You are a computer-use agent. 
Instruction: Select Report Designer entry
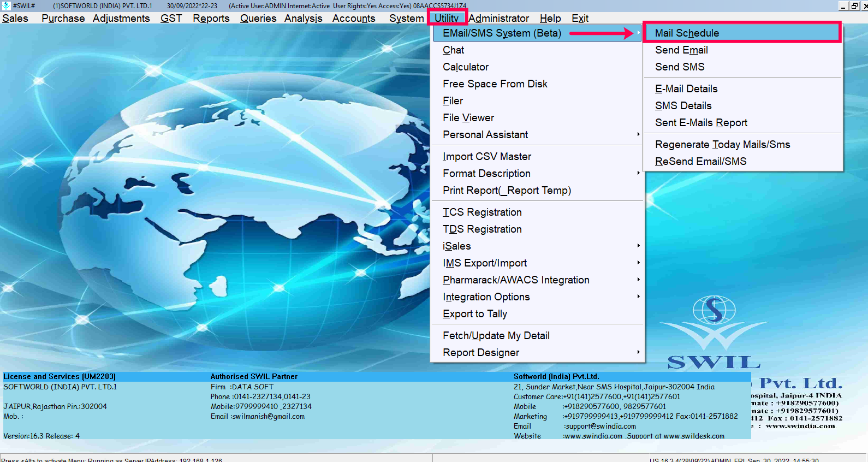tap(537, 352)
